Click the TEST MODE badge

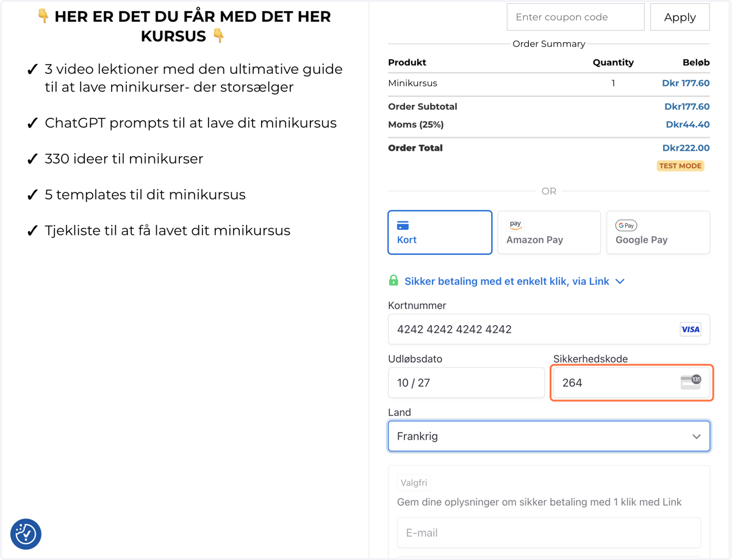click(680, 166)
